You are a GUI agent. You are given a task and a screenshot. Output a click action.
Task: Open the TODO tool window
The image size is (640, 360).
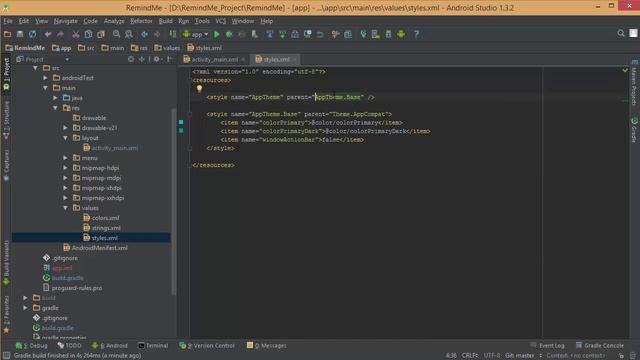pos(69,345)
